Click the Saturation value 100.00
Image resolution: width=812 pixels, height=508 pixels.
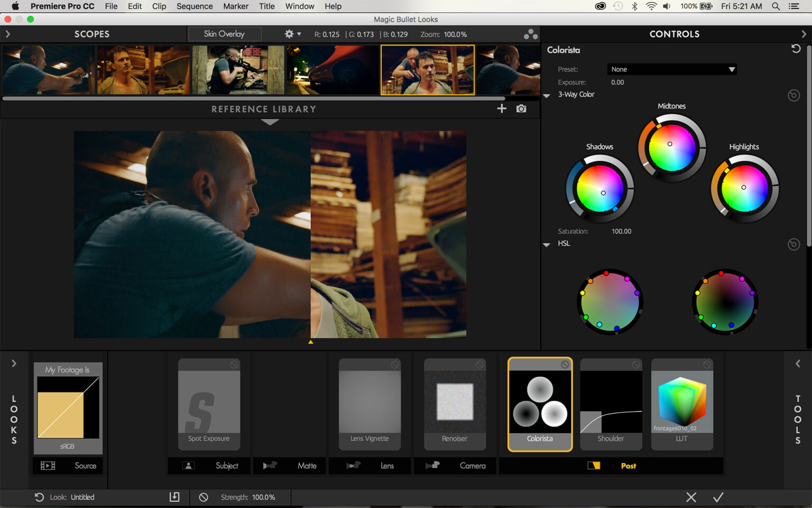pos(621,231)
